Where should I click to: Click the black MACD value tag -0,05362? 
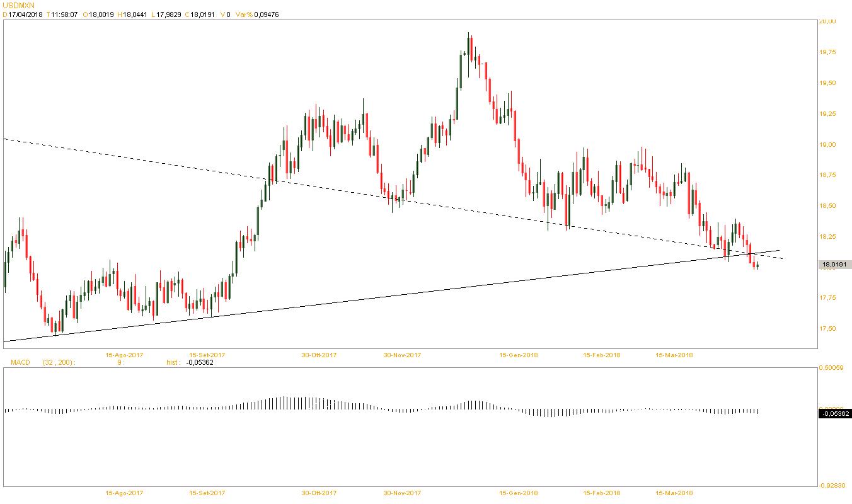tap(835, 414)
